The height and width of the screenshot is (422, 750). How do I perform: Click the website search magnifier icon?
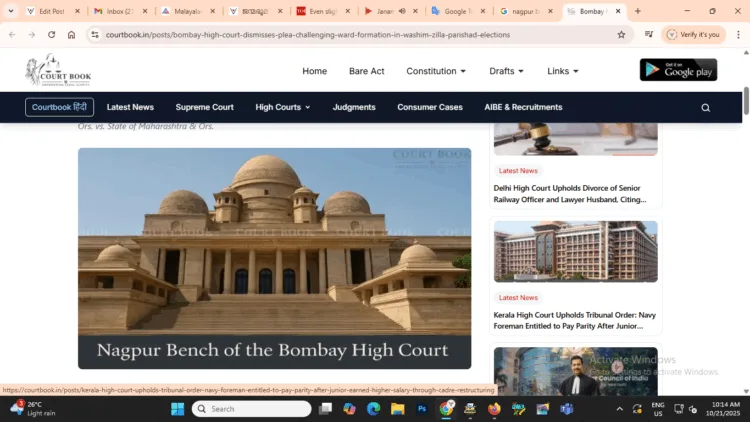705,107
